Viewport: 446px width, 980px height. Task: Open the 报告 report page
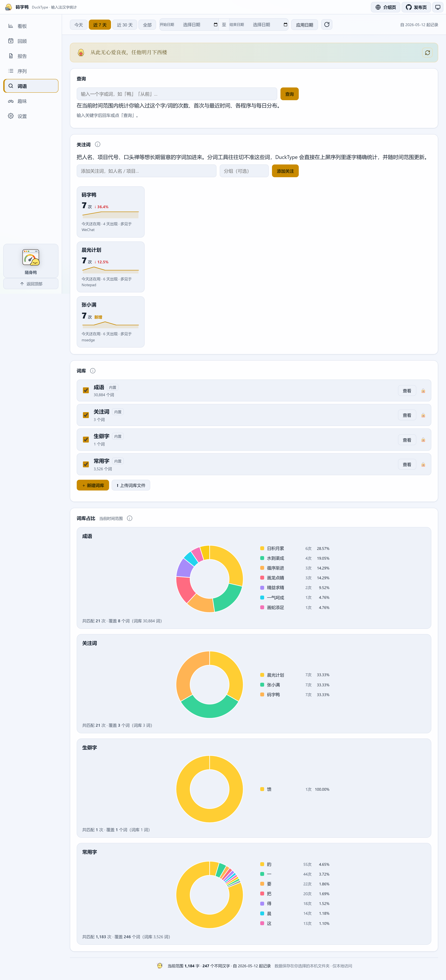click(31, 56)
